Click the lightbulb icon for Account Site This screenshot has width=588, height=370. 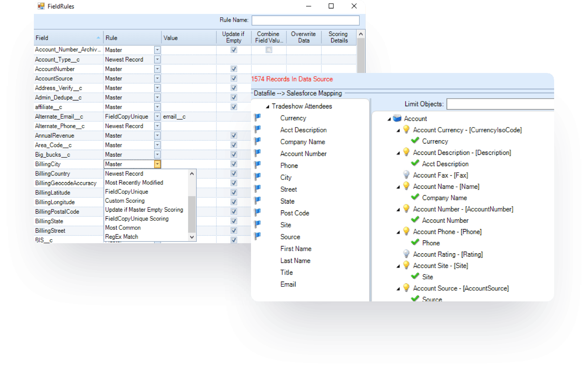point(406,265)
